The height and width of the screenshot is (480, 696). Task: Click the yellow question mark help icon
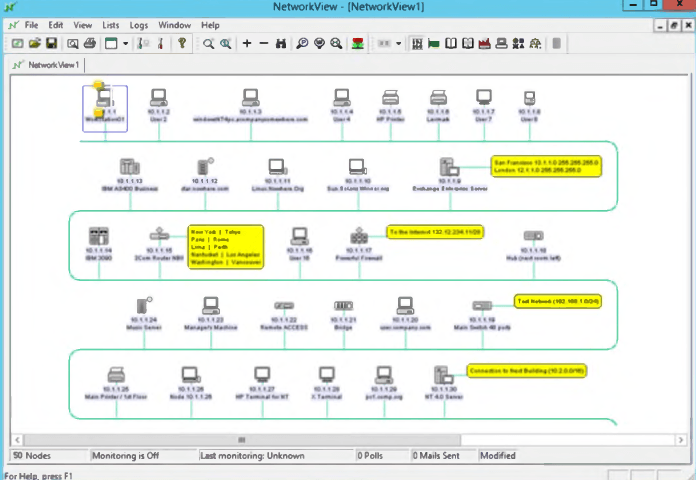tap(182, 44)
